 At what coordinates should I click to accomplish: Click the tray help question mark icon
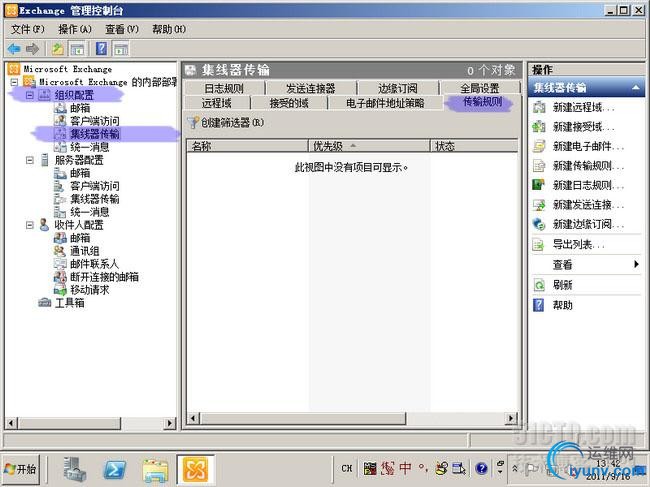(481, 468)
